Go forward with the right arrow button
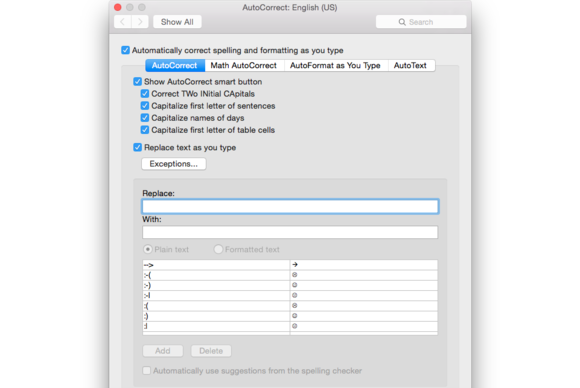The width and height of the screenshot is (580, 388). point(140,22)
